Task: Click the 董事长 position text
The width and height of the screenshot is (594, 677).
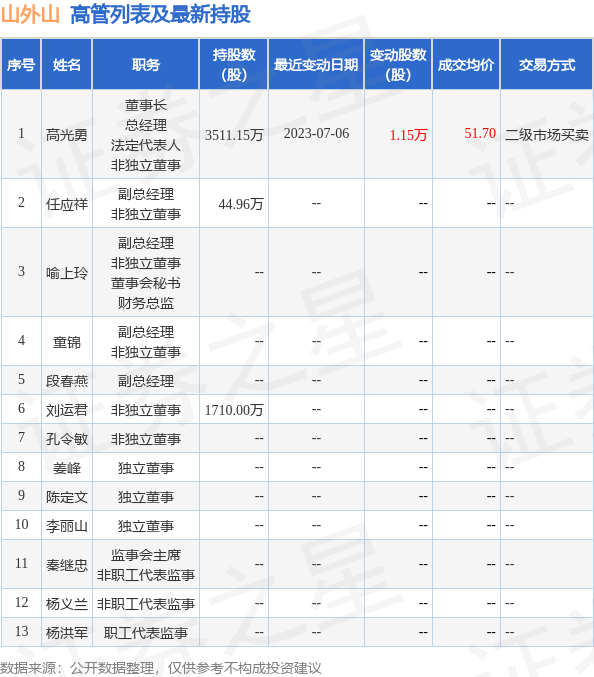Action: (x=145, y=105)
